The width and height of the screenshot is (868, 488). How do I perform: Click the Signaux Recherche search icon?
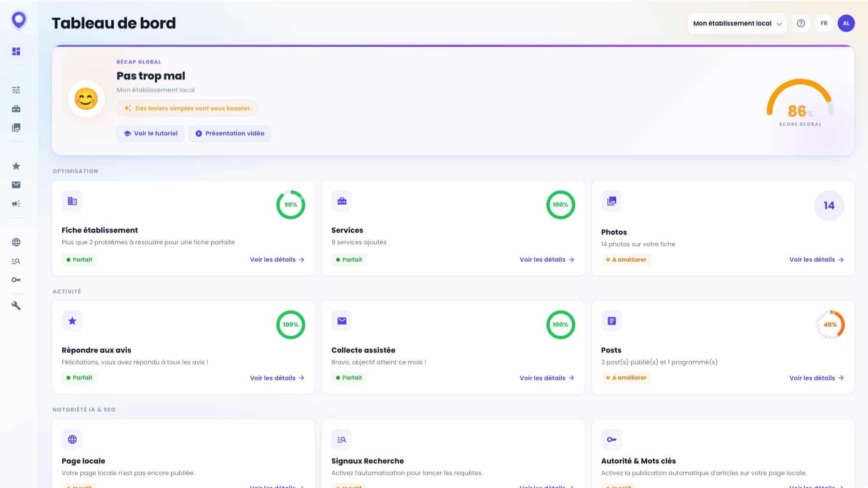pyautogui.click(x=342, y=439)
